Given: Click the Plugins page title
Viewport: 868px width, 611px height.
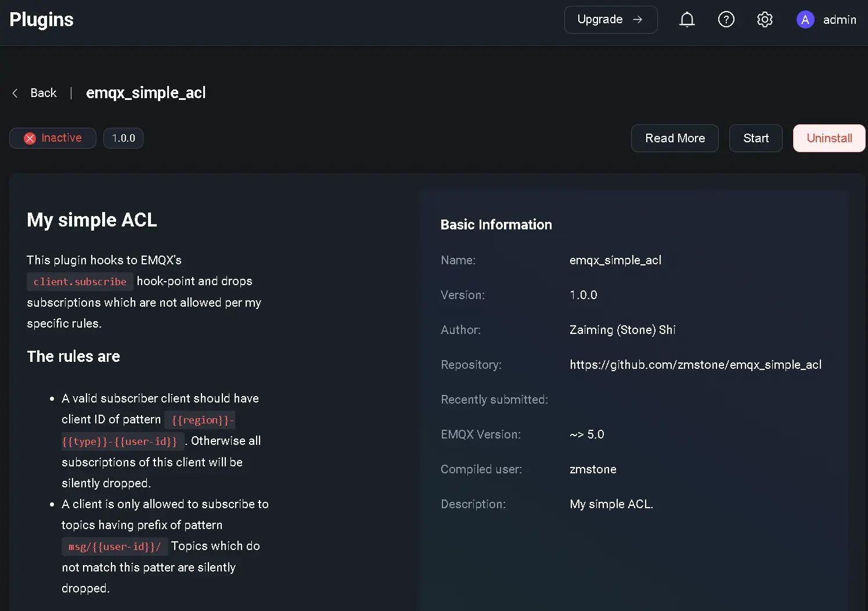Looking at the screenshot, I should click(42, 20).
